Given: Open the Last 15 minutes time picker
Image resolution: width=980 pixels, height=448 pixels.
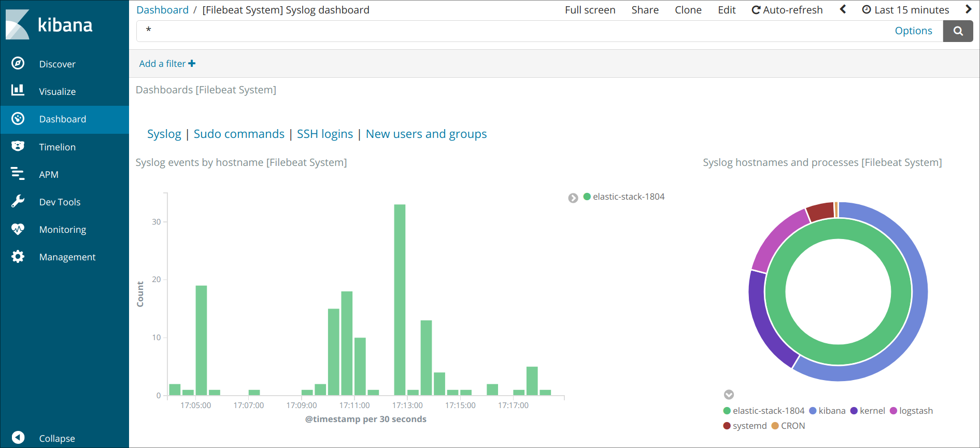Looking at the screenshot, I should tap(905, 10).
